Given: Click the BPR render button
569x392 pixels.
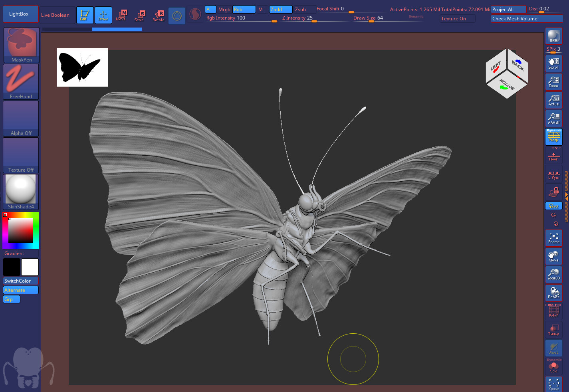Looking at the screenshot, I should (x=553, y=36).
